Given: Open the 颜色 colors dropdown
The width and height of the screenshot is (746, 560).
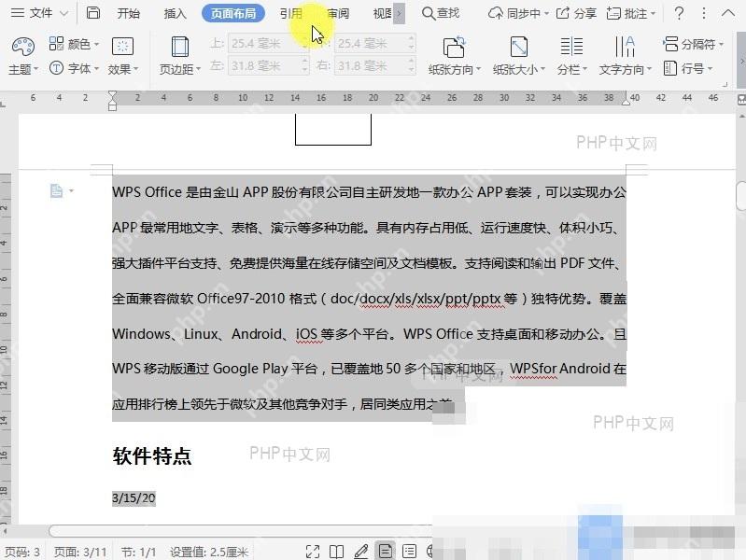Looking at the screenshot, I should (74, 44).
